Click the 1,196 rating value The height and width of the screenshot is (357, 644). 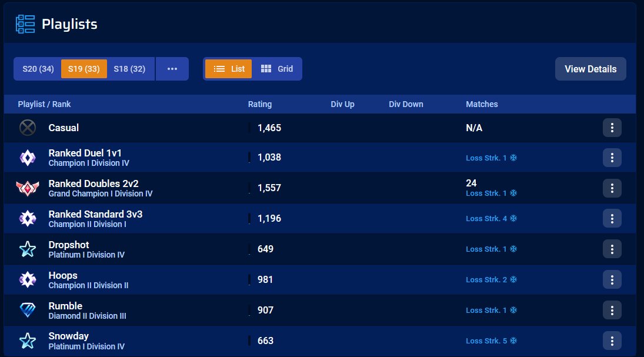269,218
